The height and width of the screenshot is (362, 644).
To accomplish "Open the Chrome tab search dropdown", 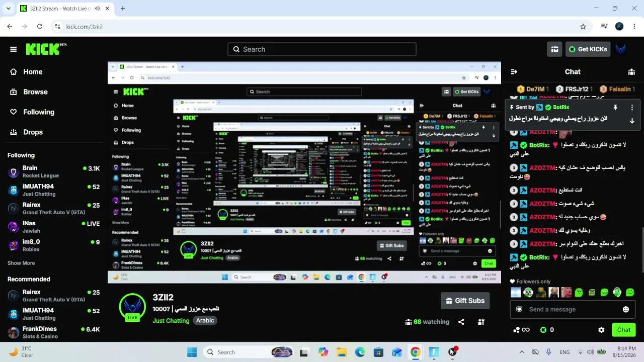I will pyautogui.click(x=8, y=9).
